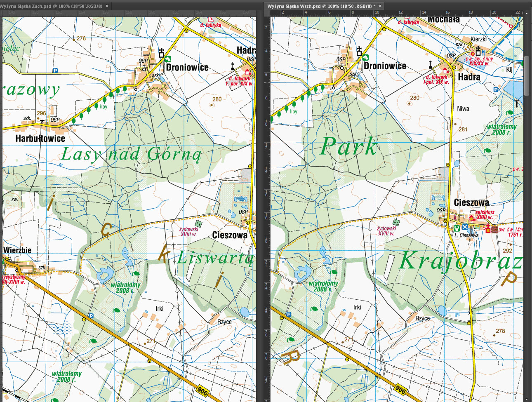532x402 pixels.
Task: Click the Hadra town label in right map
Action: click(469, 77)
